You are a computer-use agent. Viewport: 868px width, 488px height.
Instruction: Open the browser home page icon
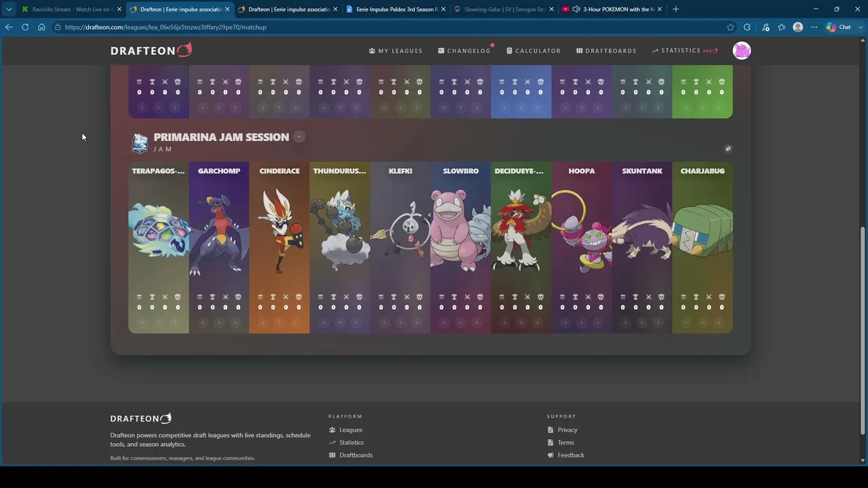point(41,27)
